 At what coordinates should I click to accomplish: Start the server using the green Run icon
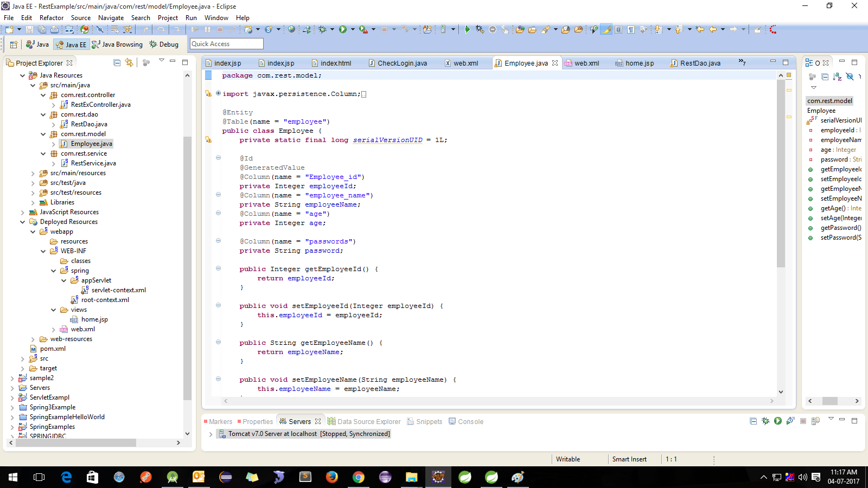(778, 421)
